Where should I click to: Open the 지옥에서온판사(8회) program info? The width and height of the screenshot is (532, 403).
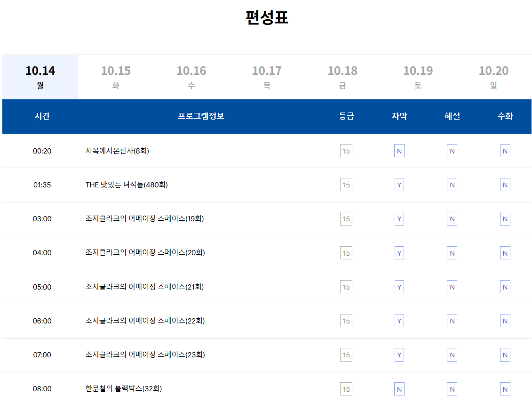pyautogui.click(x=116, y=151)
